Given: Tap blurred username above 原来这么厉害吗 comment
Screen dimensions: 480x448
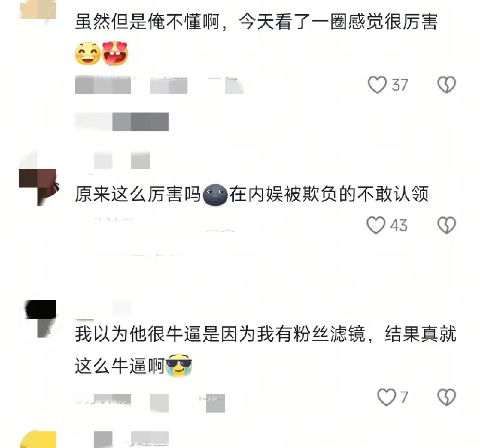Looking at the screenshot, I should 122,160.
